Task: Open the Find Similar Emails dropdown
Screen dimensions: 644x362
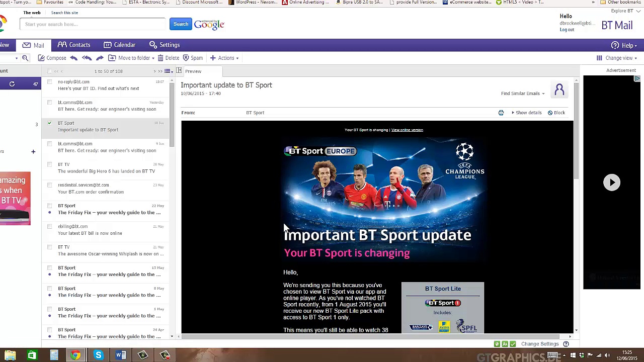Action: (x=522, y=94)
